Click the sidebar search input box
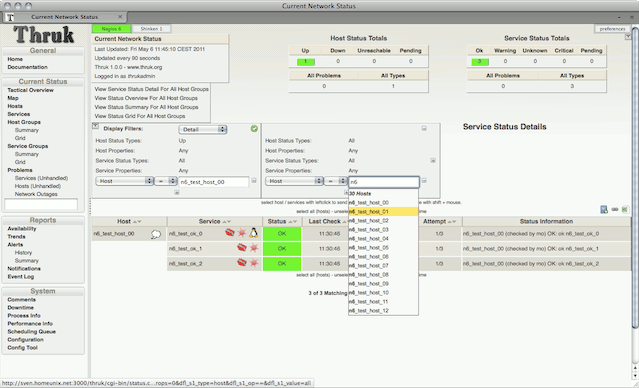Viewport: 639px width, 388px height. coord(41,204)
